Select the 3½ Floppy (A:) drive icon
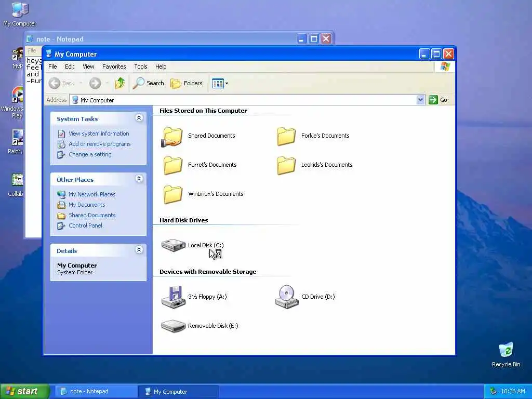 (173, 297)
